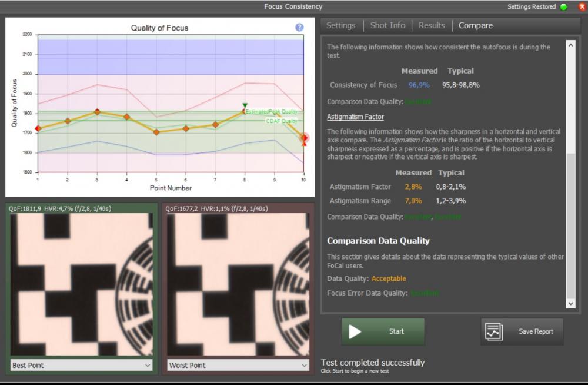Image resolution: width=588 pixels, height=385 pixels.
Task: Open the Astigmatism Factor link
Action: click(x=355, y=117)
